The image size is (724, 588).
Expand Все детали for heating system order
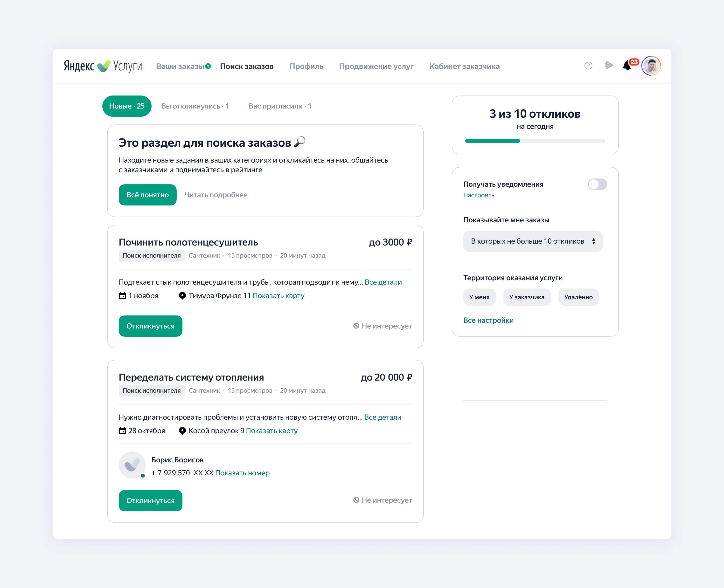click(383, 417)
